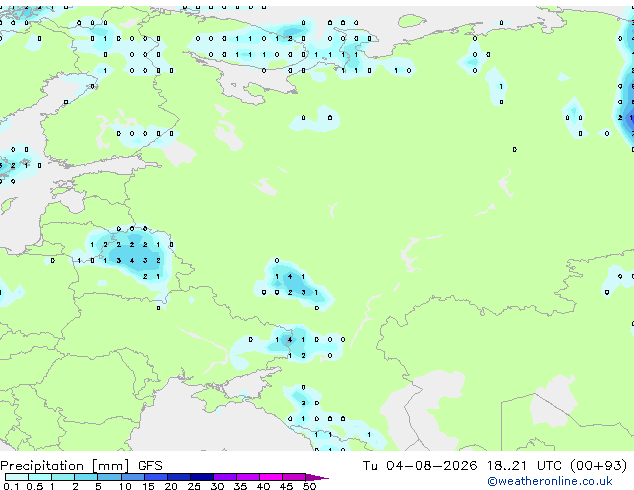
Task: Click the legend scale label "2"
Action: pos(75,486)
